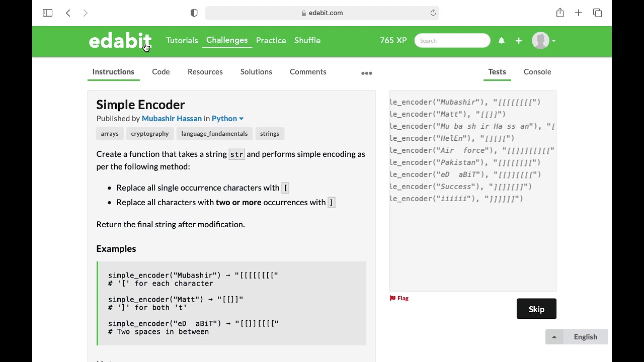Screen dimensions: 644x362
Task: Click the Safari share icon
Action: (560, 13)
